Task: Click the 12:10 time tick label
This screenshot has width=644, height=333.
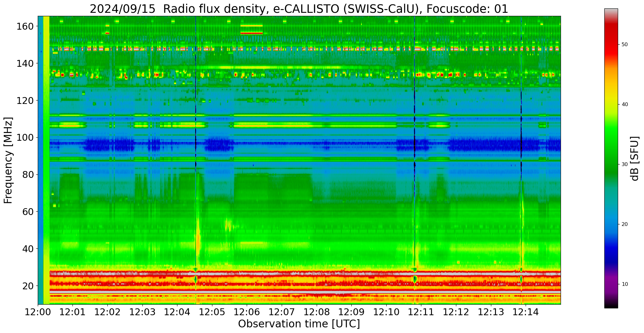Action: (386, 312)
